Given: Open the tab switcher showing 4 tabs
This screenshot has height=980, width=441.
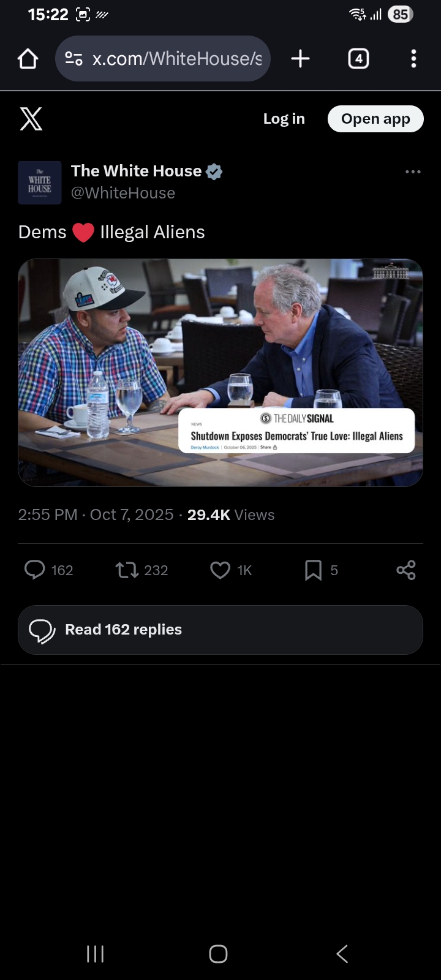Looking at the screenshot, I should coord(358,59).
